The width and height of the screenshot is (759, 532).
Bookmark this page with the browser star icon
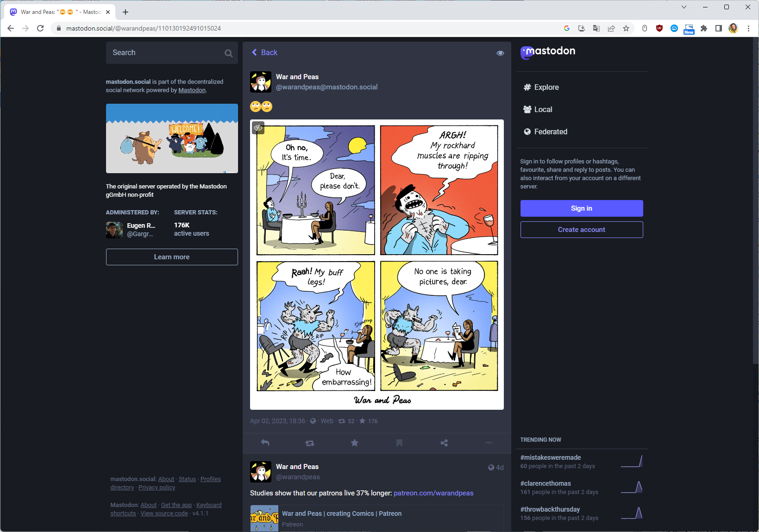pyautogui.click(x=626, y=28)
